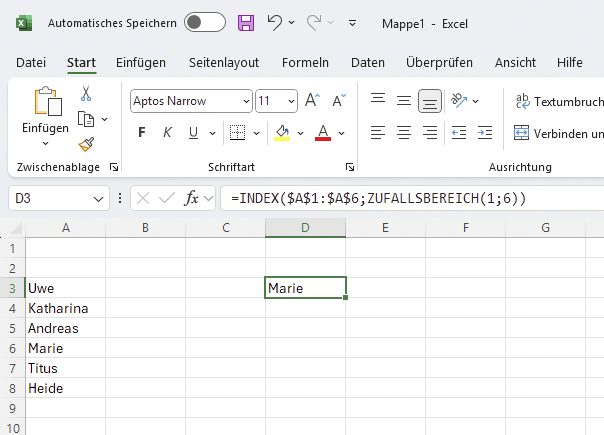Open the name box dropdown arrow
This screenshot has width=604, height=435.
click(x=99, y=199)
